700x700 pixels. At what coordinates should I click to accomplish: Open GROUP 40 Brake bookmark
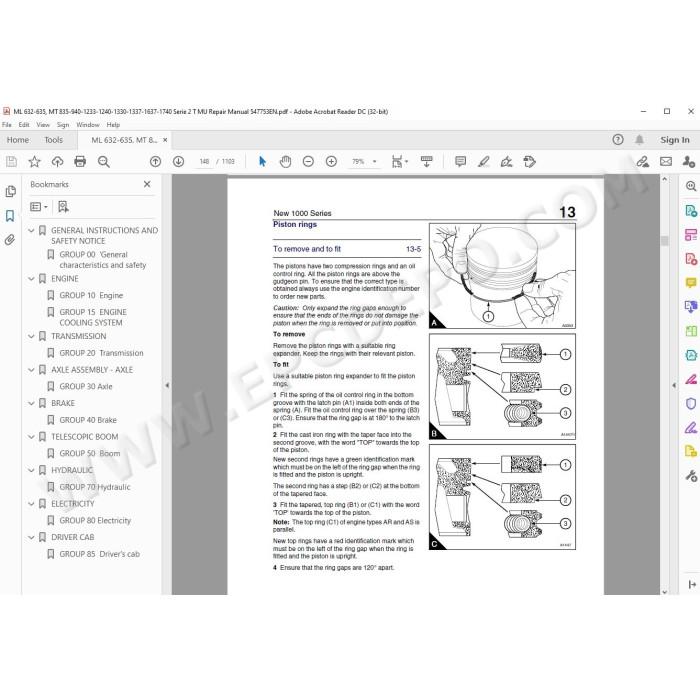[x=88, y=420]
